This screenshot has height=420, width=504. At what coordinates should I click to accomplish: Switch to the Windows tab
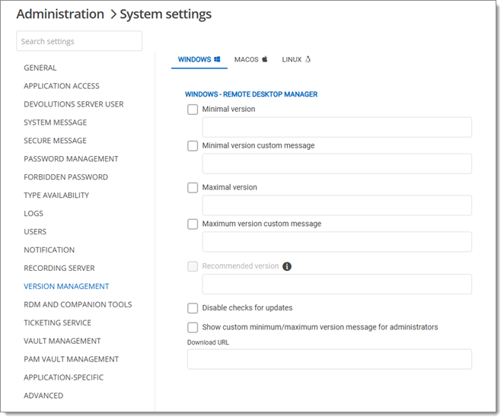(x=199, y=59)
